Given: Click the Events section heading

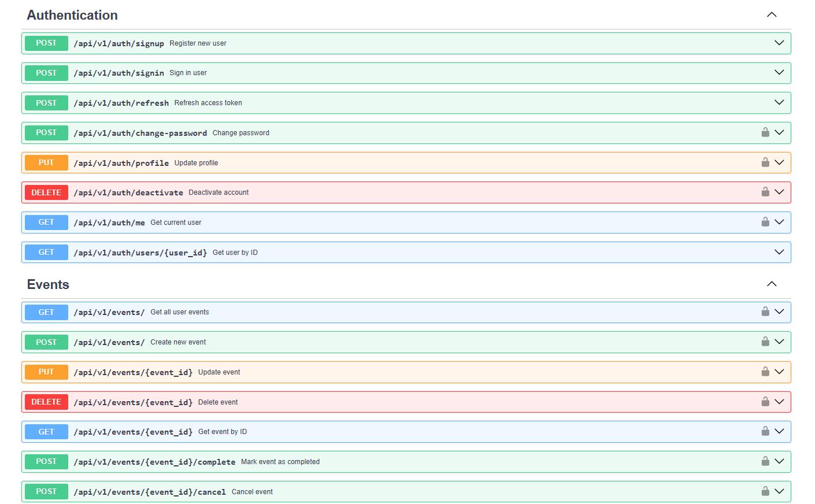Looking at the screenshot, I should click(x=48, y=284).
